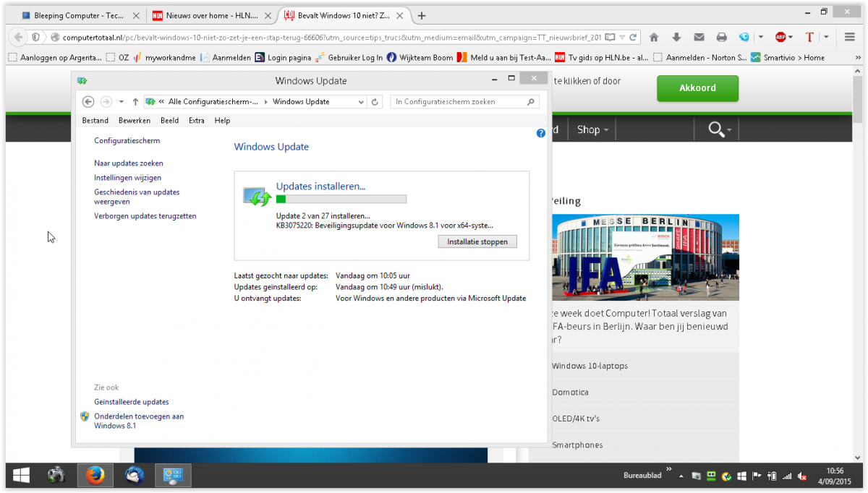Image resolution: width=868 pixels, height=493 pixels.
Task: Click the Installatie stoppen button
Action: point(477,241)
